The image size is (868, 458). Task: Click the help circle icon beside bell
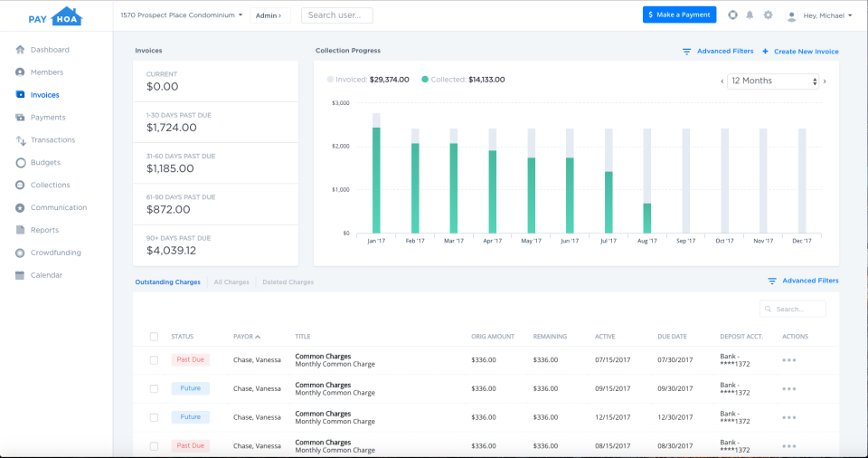(732, 15)
